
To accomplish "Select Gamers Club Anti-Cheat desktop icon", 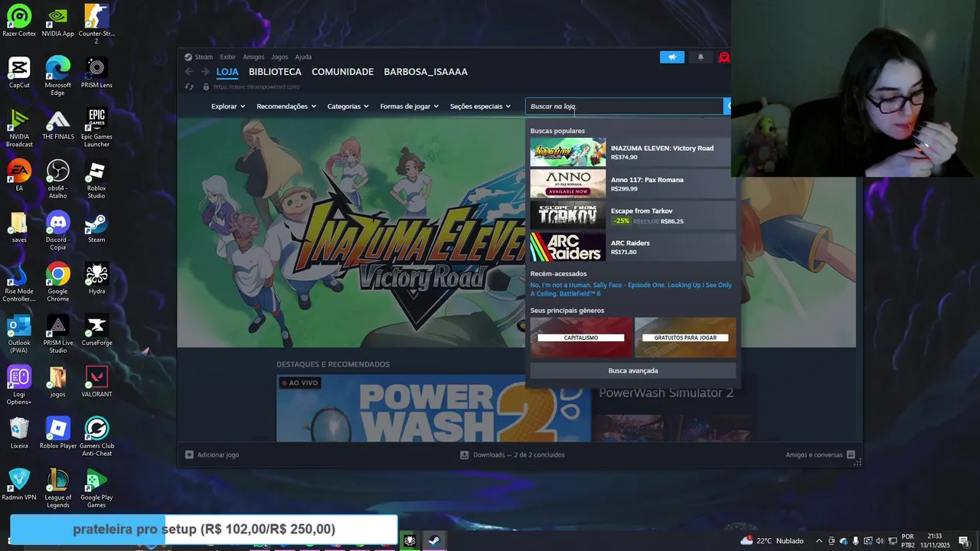I will [x=96, y=437].
